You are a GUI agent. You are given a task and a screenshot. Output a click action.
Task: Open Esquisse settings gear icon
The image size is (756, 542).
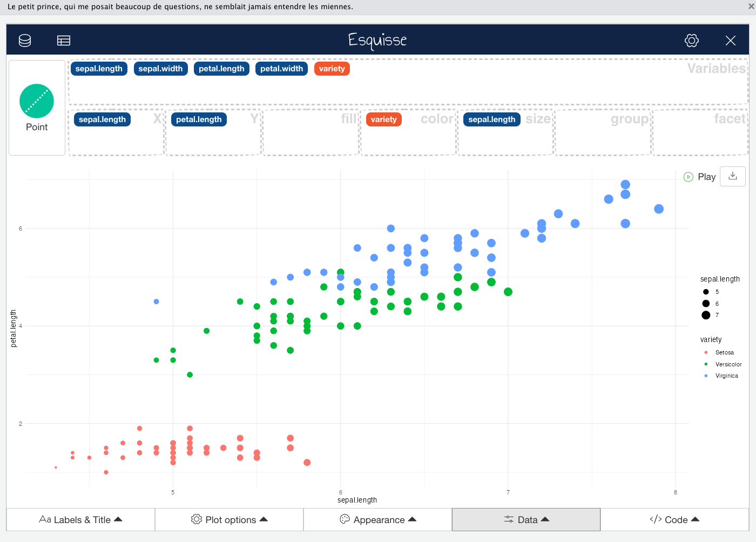click(692, 41)
